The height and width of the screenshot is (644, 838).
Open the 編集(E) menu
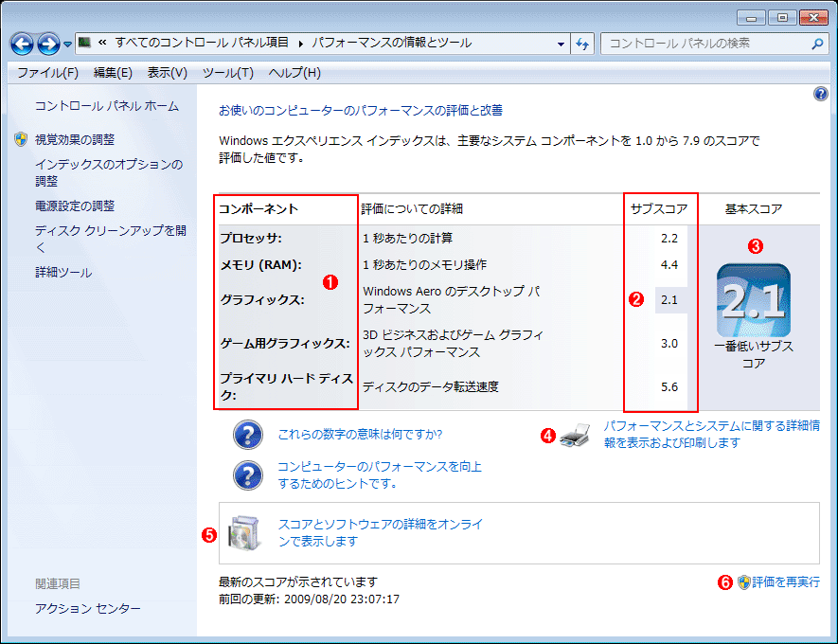click(113, 73)
